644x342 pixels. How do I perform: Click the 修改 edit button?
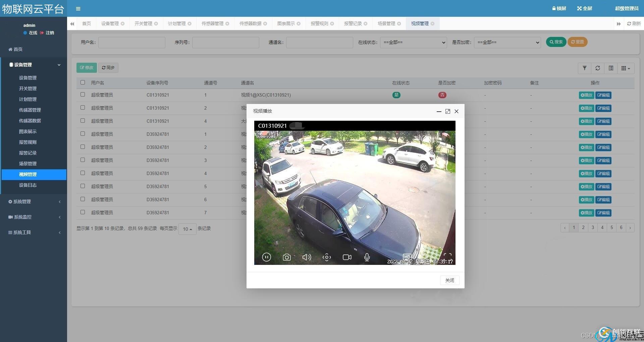tap(87, 68)
